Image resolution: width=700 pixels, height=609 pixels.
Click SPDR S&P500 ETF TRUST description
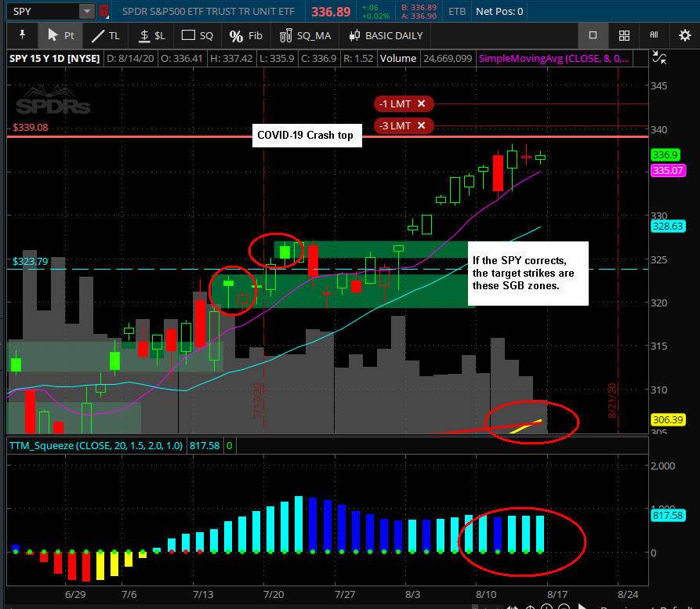[209, 12]
